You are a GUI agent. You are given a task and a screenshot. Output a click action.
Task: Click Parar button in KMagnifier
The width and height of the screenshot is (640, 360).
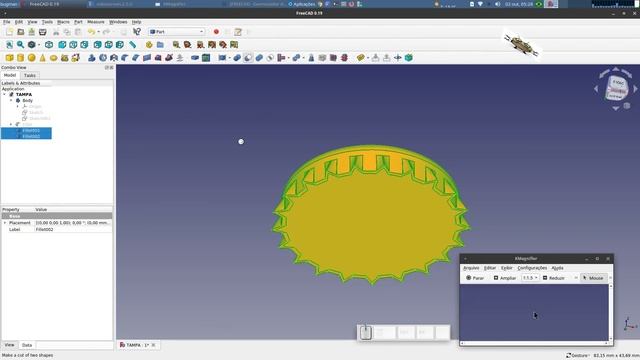[x=475, y=278]
